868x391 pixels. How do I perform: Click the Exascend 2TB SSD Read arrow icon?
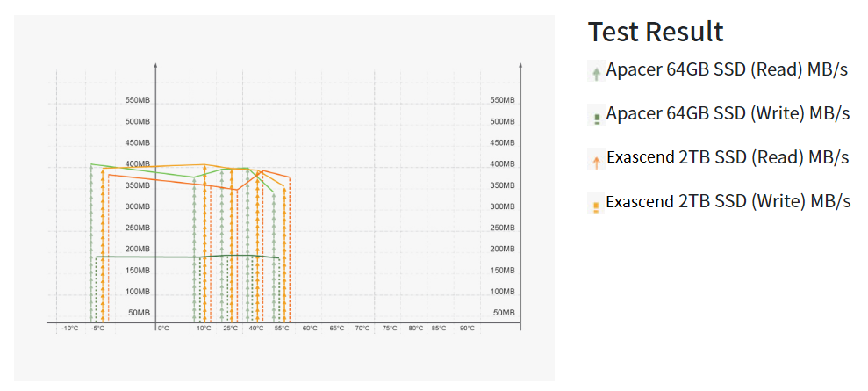pos(596,163)
